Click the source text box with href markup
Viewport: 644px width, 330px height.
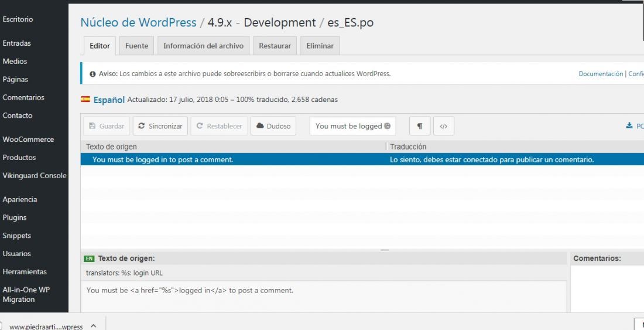[x=324, y=297]
